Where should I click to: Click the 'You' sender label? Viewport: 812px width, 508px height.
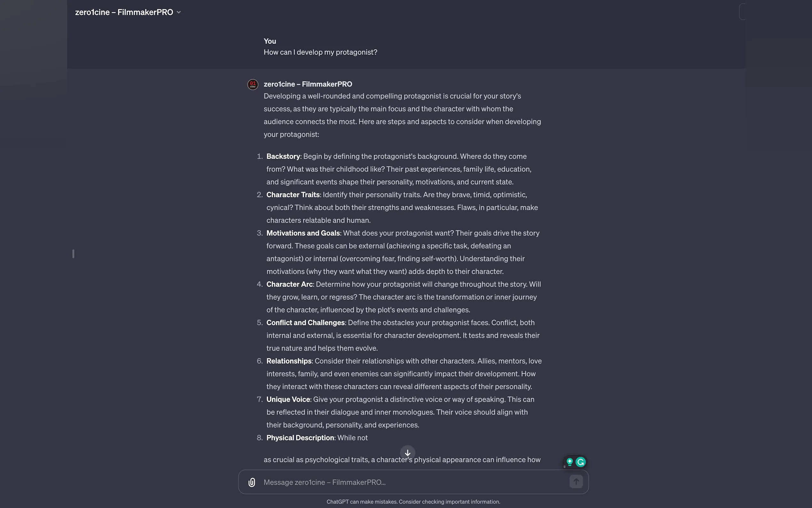click(270, 41)
